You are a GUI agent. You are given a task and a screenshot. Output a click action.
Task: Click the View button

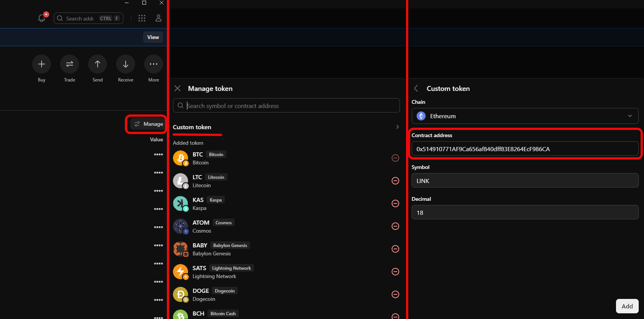[x=153, y=37]
